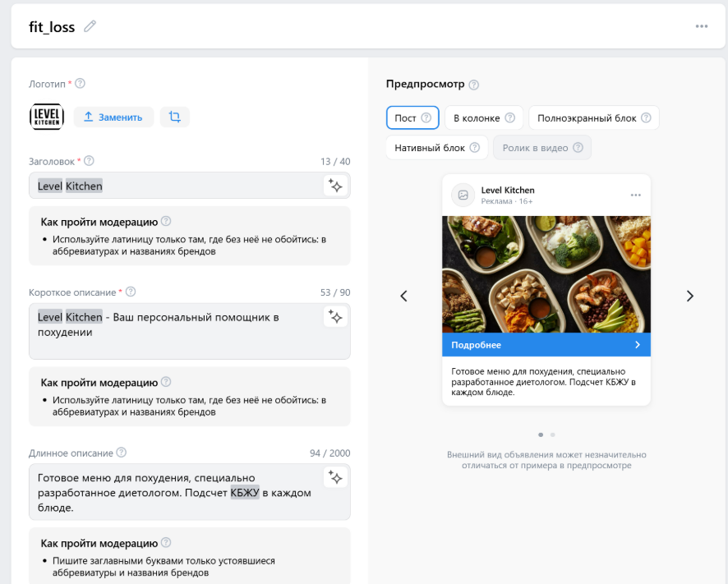Viewport: 728px width, 584px height.
Task: Click the previous preview arrow
Action: 404,296
